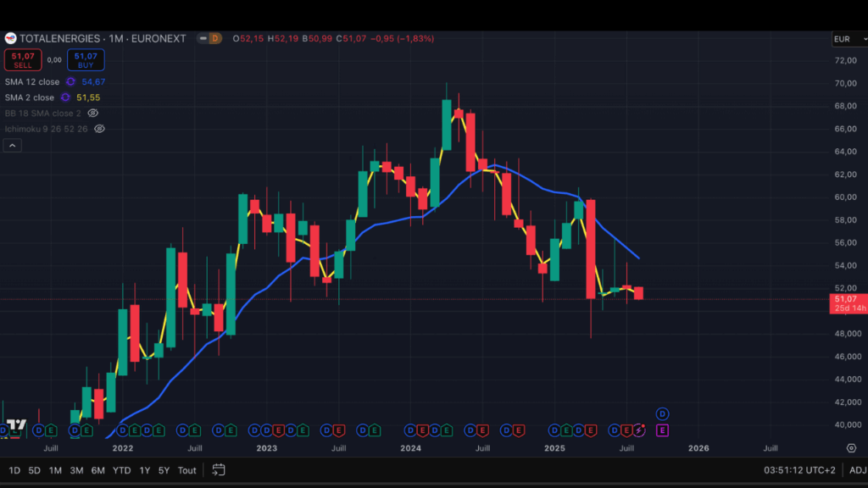Open timezone menu at 03:51:12 UTC+2
Viewport: 868px width, 488px height.
(x=799, y=470)
